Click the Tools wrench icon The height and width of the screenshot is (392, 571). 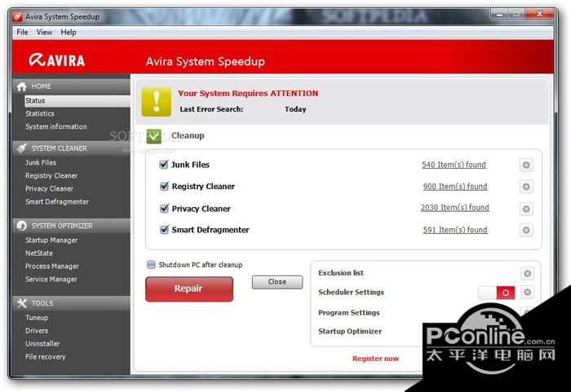22,303
